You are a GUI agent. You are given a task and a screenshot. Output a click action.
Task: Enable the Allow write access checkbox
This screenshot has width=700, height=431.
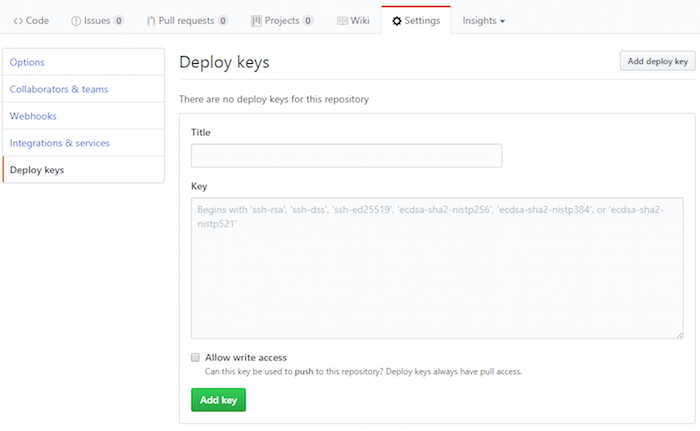[196, 357]
